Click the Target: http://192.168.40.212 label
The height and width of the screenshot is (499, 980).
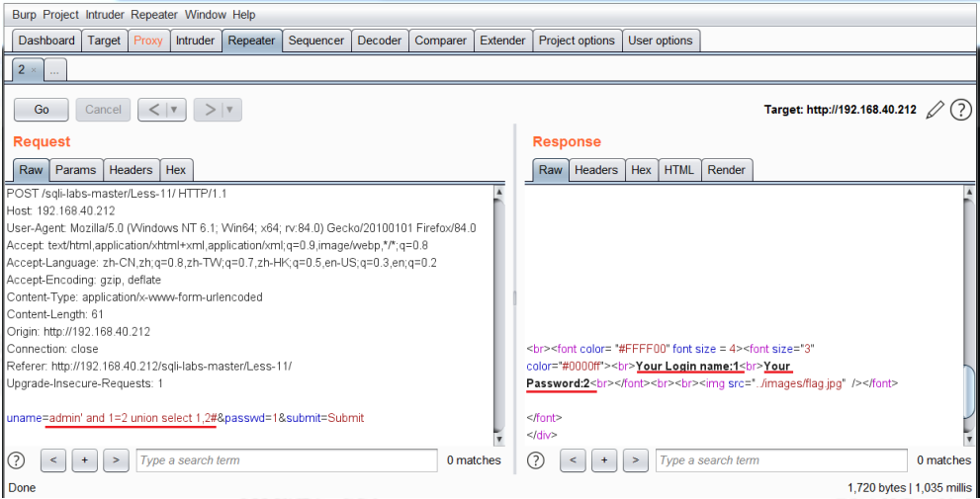pos(840,110)
